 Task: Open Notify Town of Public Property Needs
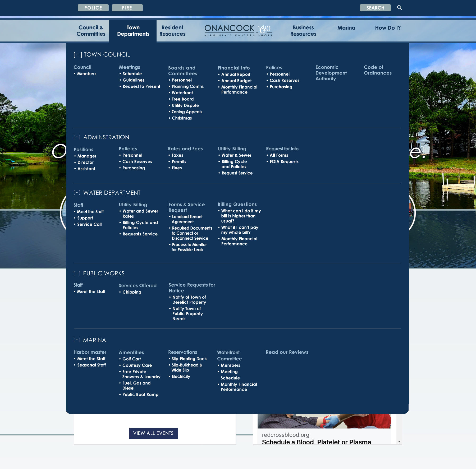[187, 314]
